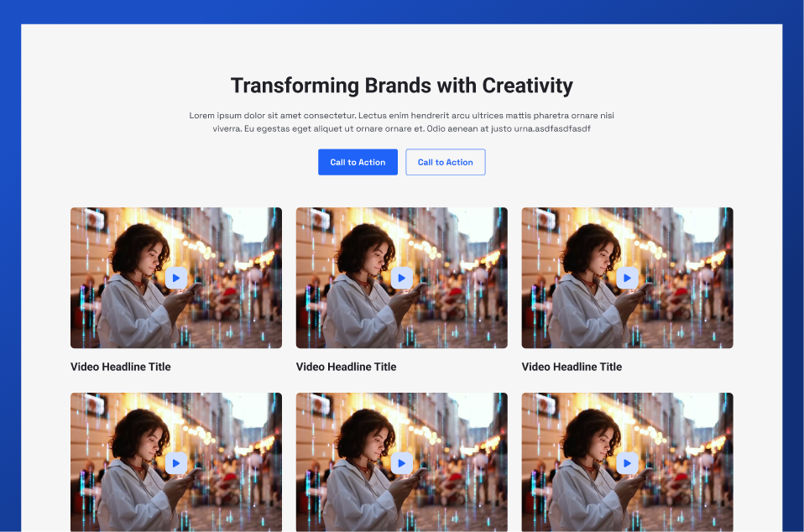Select the woman's face in bottom-middle thumbnail
The image size is (804, 532).
pyautogui.click(x=379, y=442)
